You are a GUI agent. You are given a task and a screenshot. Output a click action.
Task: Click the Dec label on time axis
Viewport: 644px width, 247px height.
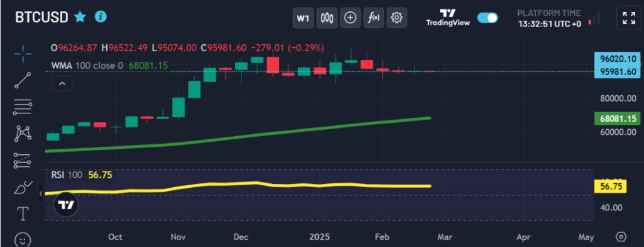tap(241, 237)
